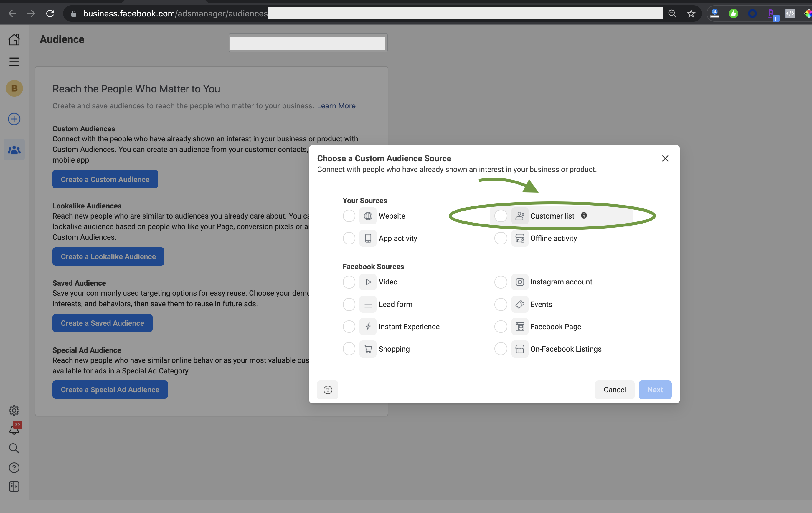Image resolution: width=812 pixels, height=513 pixels.
Task: Select the Lead form radio button
Action: pyautogui.click(x=349, y=304)
